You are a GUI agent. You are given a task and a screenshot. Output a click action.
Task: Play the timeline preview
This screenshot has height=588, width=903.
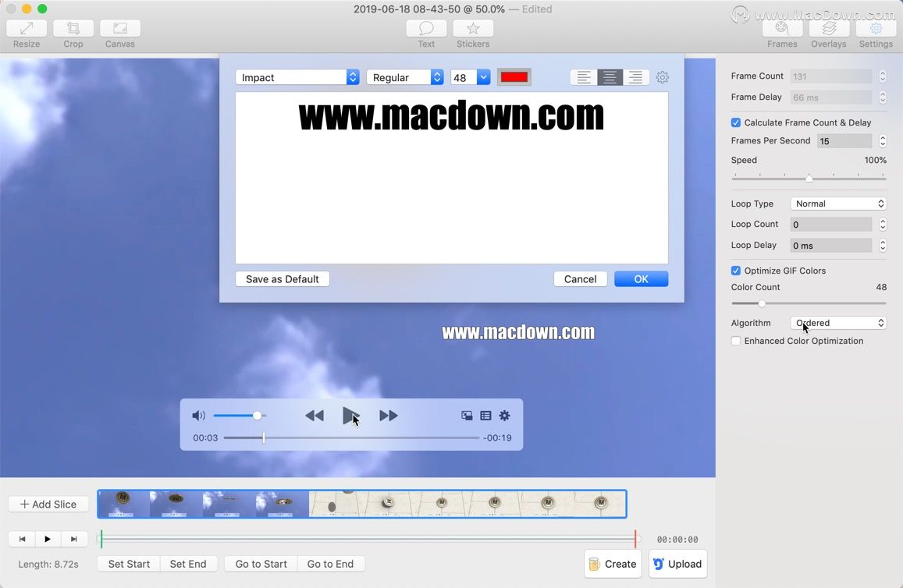(x=48, y=539)
